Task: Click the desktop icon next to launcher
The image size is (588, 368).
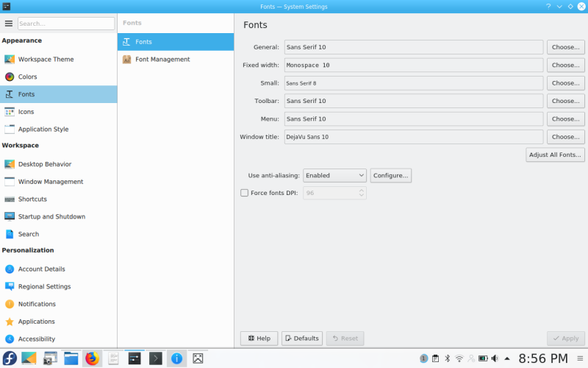Action: 29,358
